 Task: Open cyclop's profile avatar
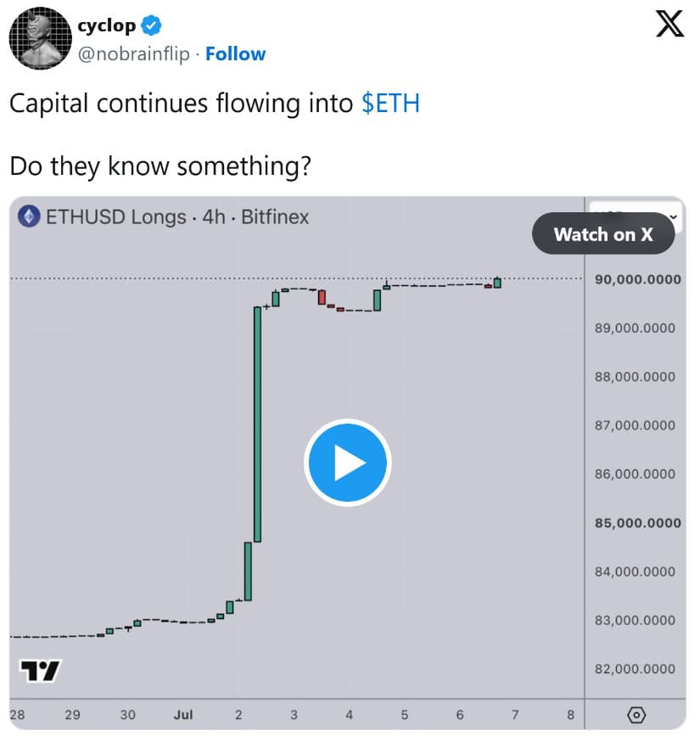point(40,38)
